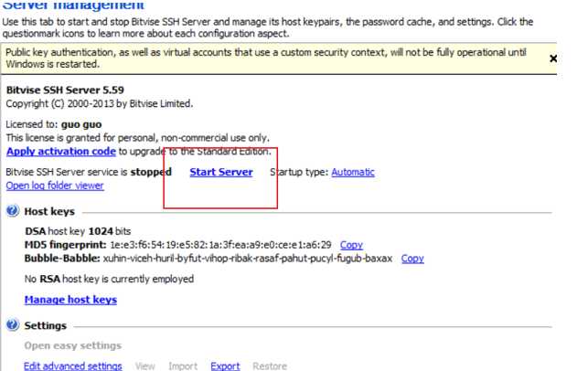Click the Export settings link

coord(225,366)
